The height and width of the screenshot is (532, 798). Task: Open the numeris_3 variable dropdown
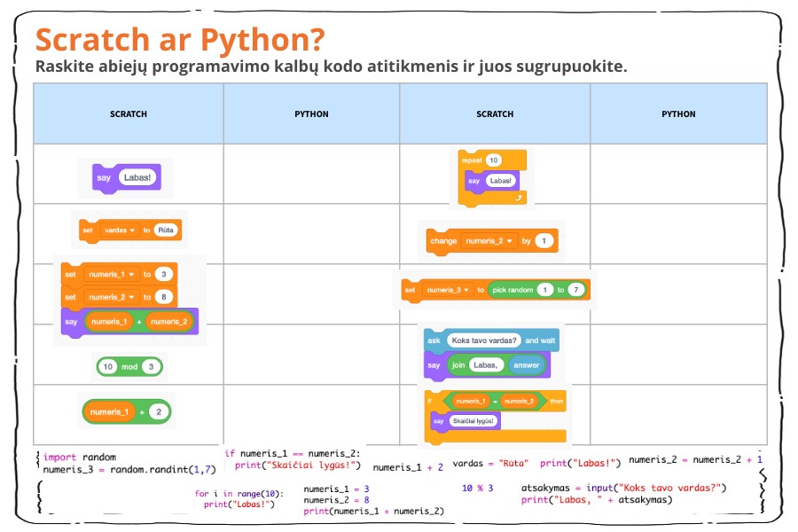[448, 290]
